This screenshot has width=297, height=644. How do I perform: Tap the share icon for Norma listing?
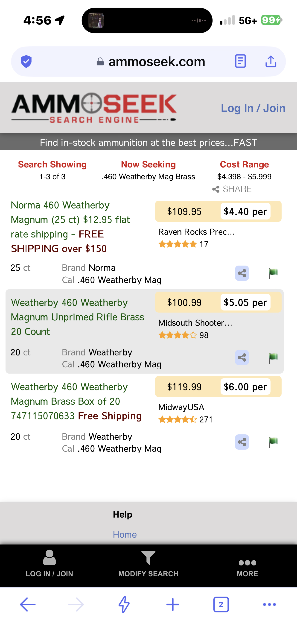(x=242, y=273)
